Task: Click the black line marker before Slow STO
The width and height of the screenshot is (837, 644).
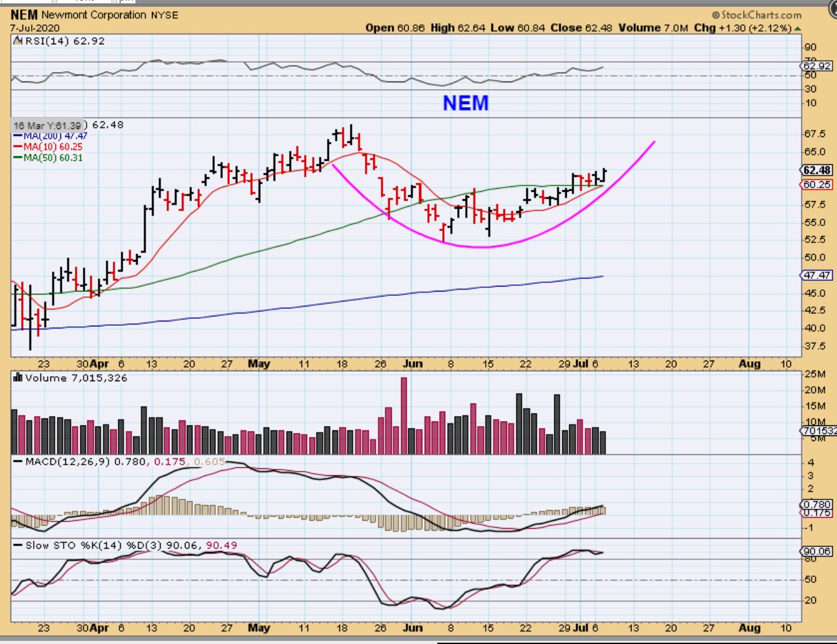Action: 18,546
